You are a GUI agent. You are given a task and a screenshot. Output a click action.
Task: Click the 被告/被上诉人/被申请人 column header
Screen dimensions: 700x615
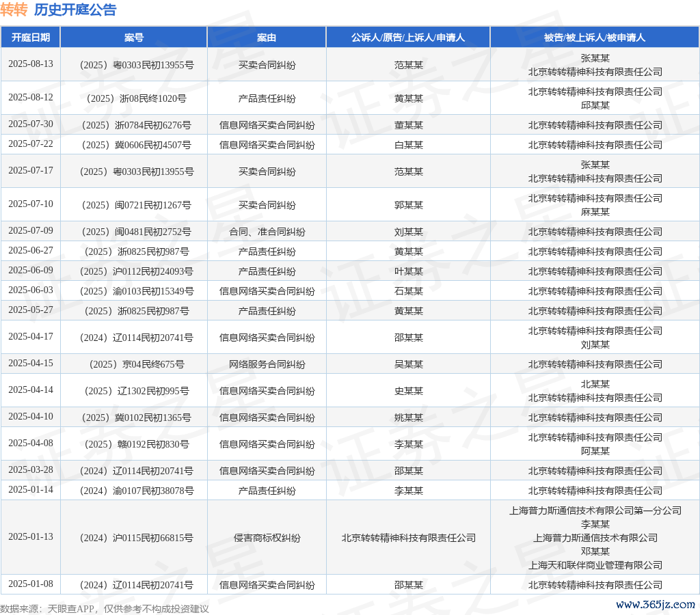[x=595, y=38]
